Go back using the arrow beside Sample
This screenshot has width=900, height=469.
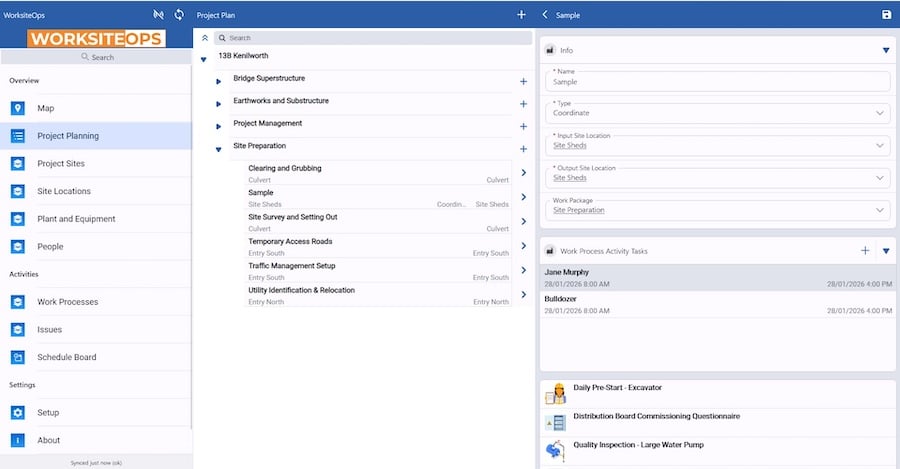[545, 14]
